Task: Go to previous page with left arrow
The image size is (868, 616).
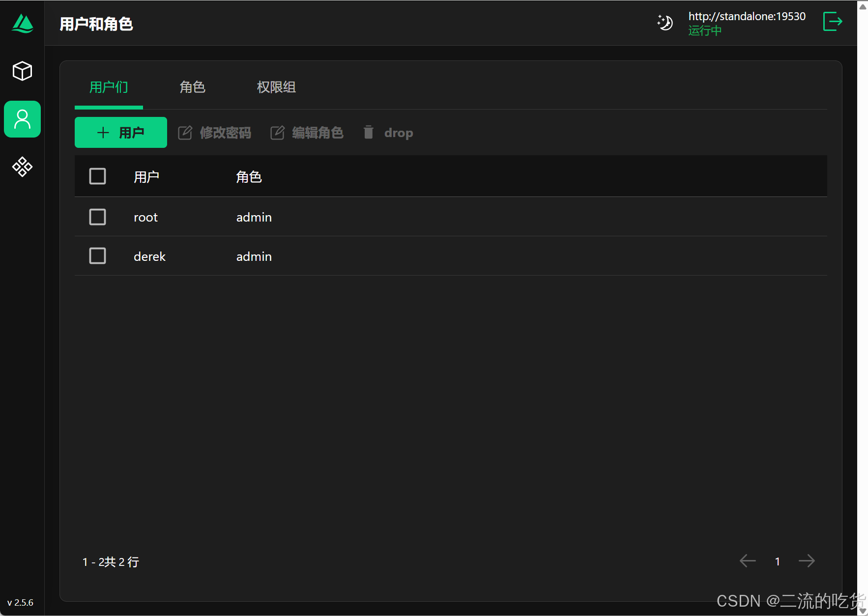Action: coord(747,560)
